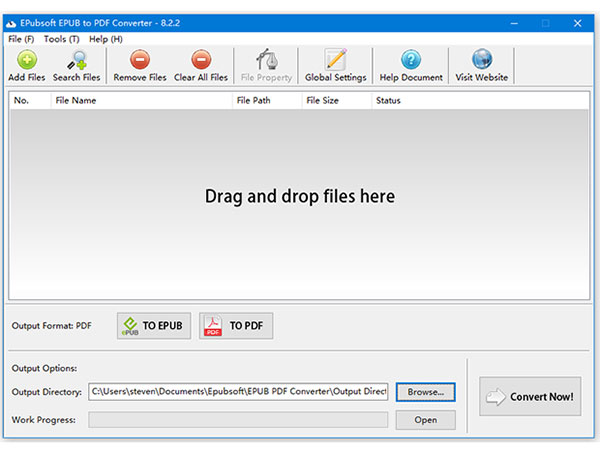Click the File Path column header
The image size is (600, 453).
[267, 101]
